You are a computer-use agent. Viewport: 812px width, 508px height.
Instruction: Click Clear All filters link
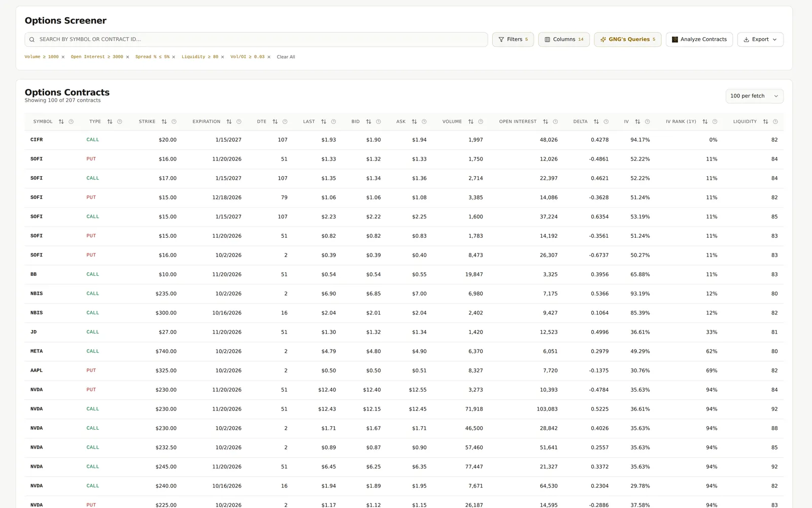tap(286, 57)
